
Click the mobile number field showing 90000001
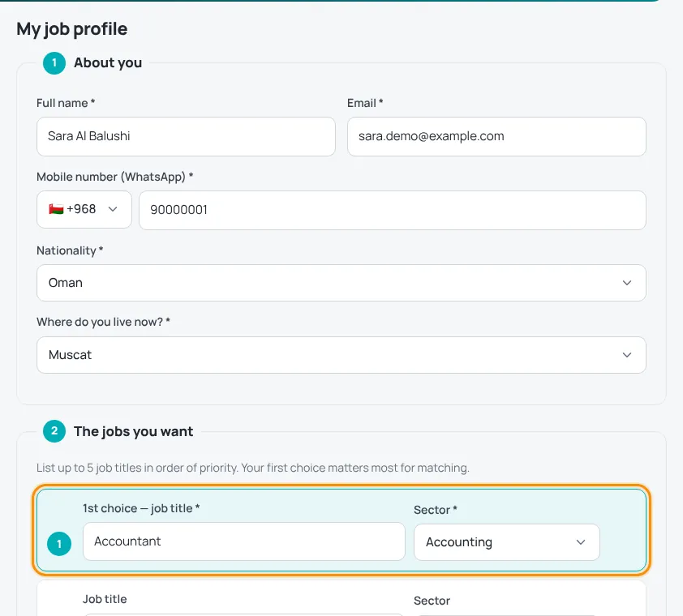[x=392, y=210]
